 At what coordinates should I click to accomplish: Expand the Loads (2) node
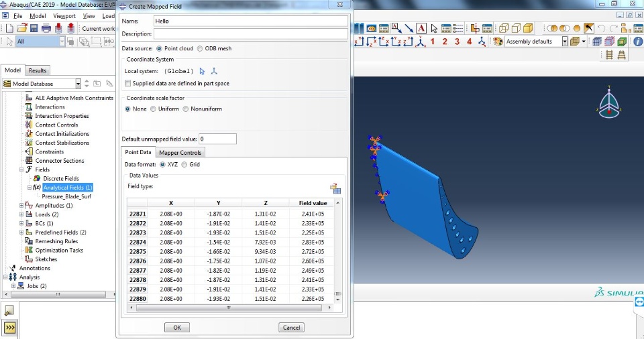coord(21,214)
